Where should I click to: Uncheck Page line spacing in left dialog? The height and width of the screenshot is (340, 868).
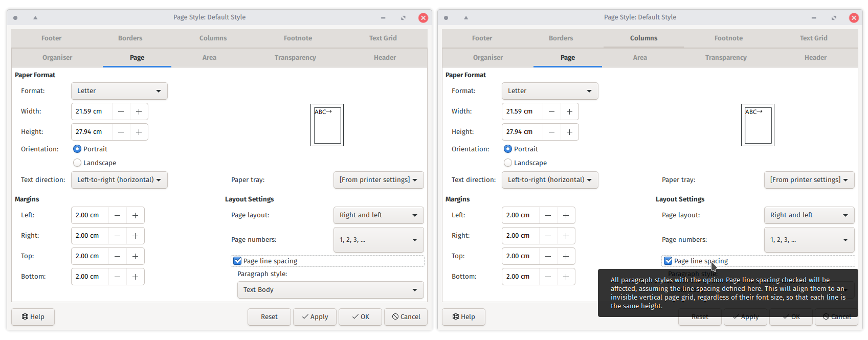(237, 261)
